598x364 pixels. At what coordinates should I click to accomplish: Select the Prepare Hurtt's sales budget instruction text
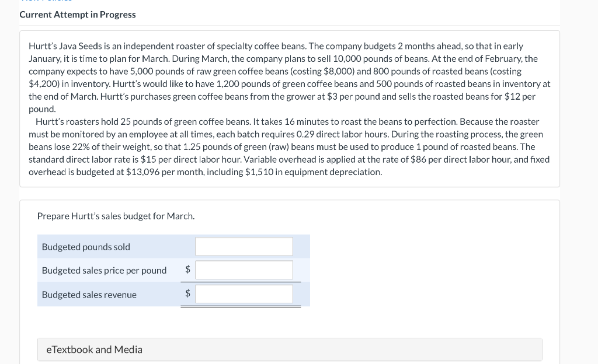click(115, 216)
